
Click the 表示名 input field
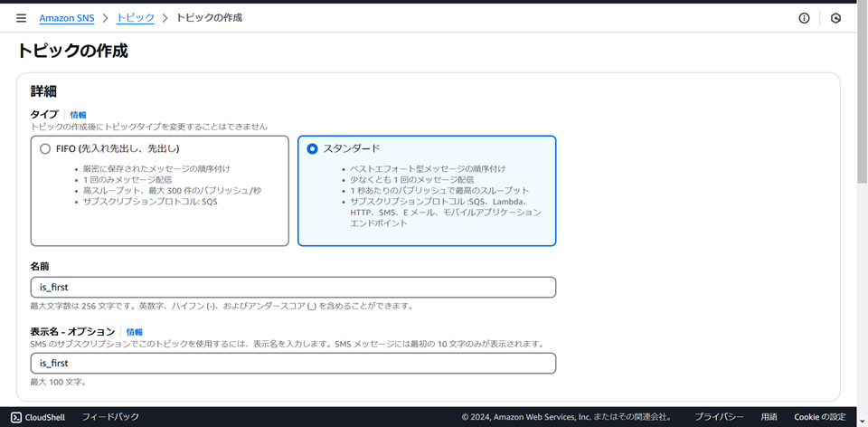click(293, 364)
